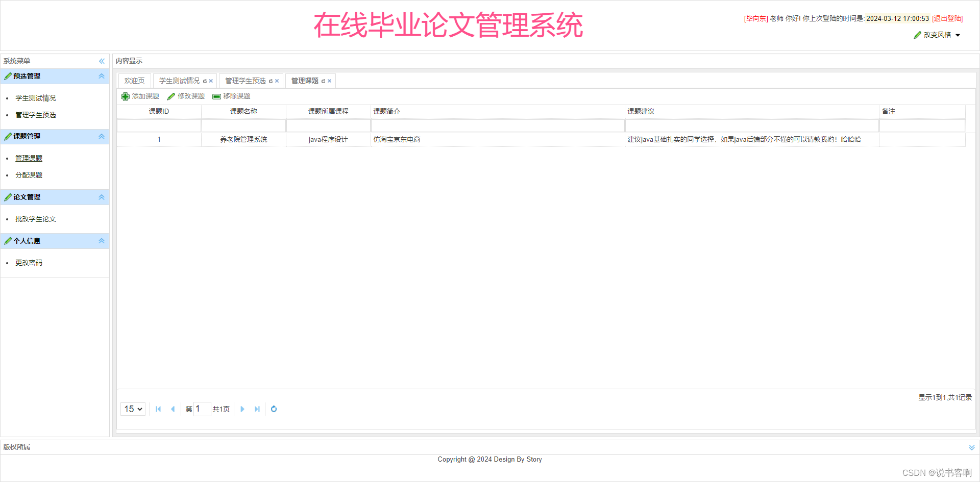This screenshot has width=980, height=482.
Task: Click the 修改课题 toolbar button
Action: coord(186,96)
